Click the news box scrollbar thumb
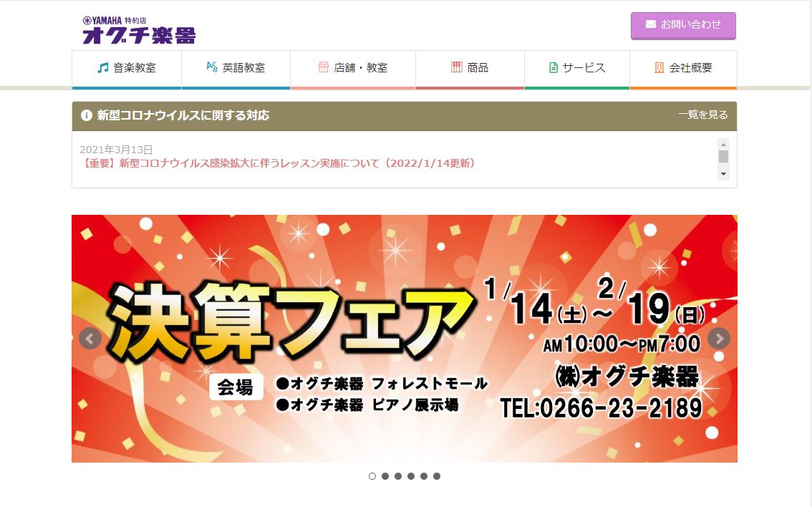The height and width of the screenshot is (507, 812). [x=723, y=156]
